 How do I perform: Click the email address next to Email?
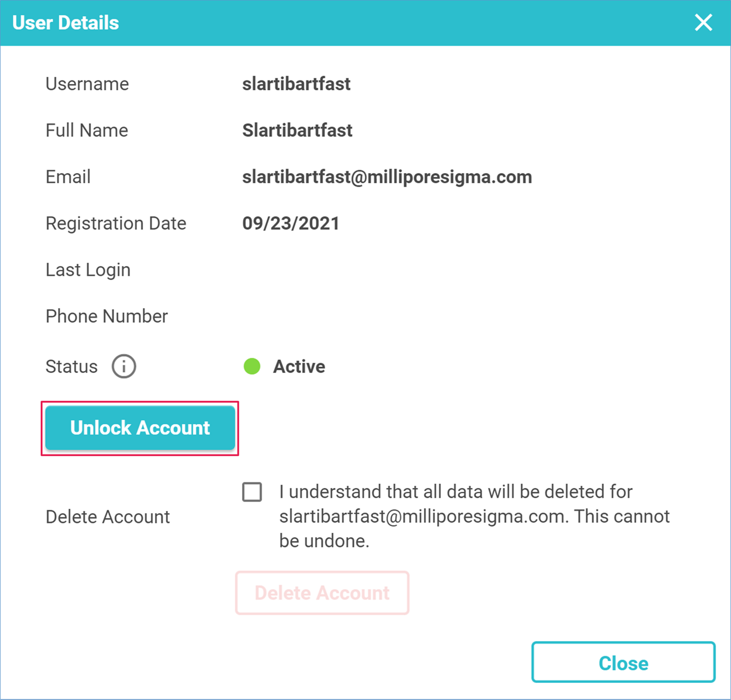[387, 177]
